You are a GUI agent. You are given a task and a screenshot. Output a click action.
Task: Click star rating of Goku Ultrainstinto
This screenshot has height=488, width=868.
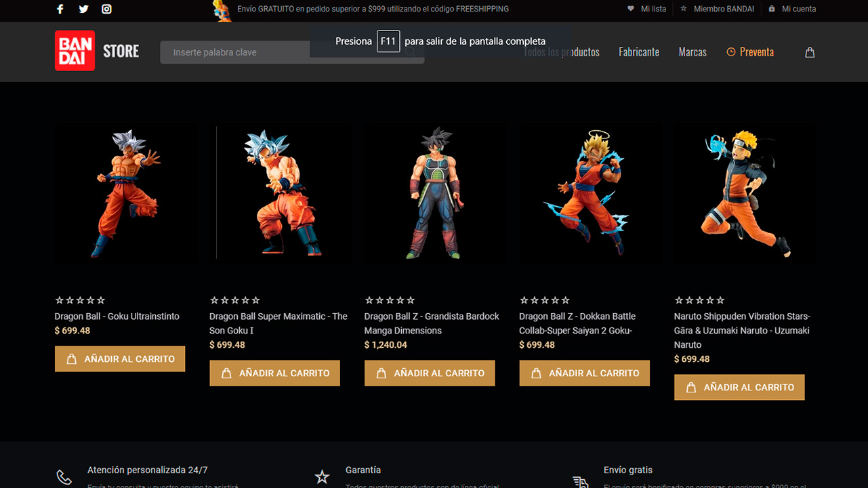pyautogui.click(x=80, y=300)
